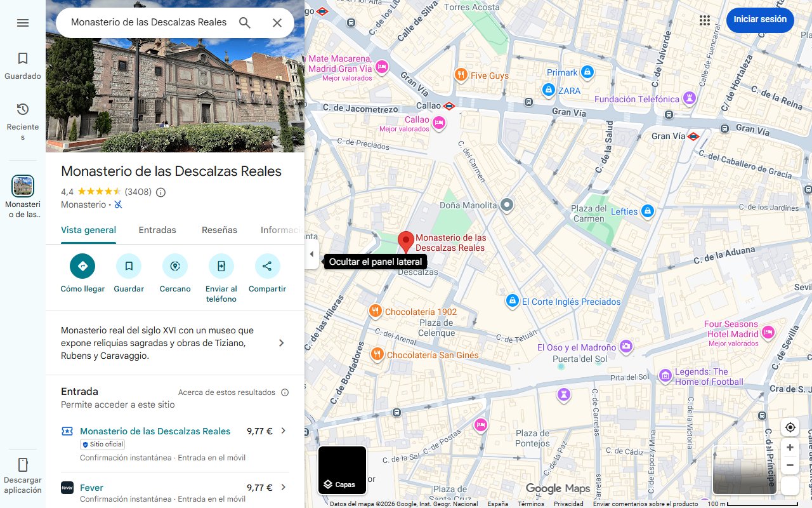Viewport: 812px width, 508px height.
Task: Open the Google apps grid
Action: tap(704, 20)
